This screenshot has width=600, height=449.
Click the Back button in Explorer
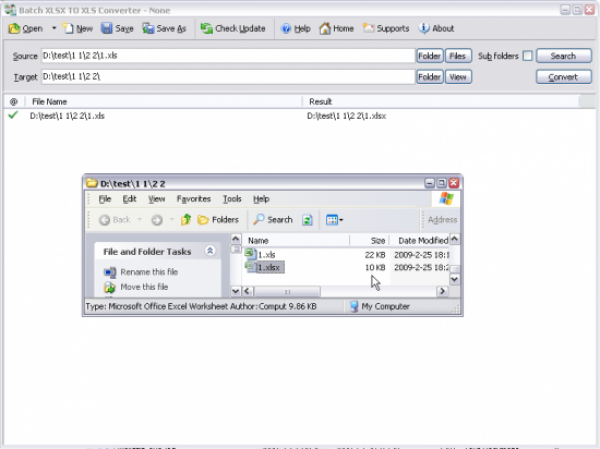(x=114, y=220)
